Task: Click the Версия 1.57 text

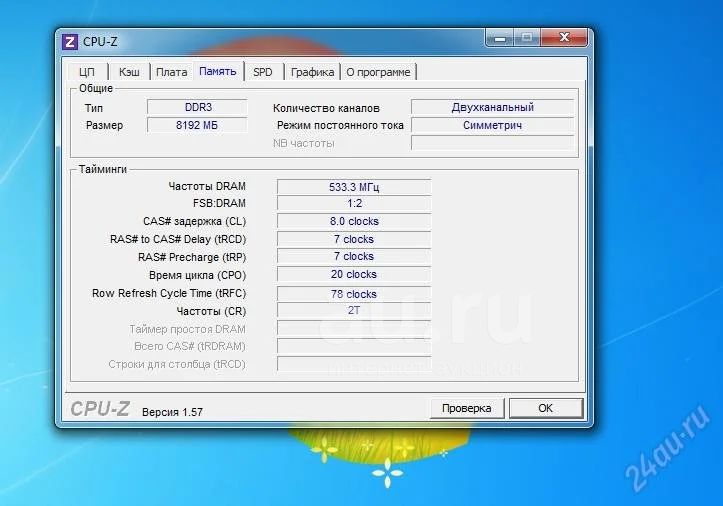Action: [172, 412]
